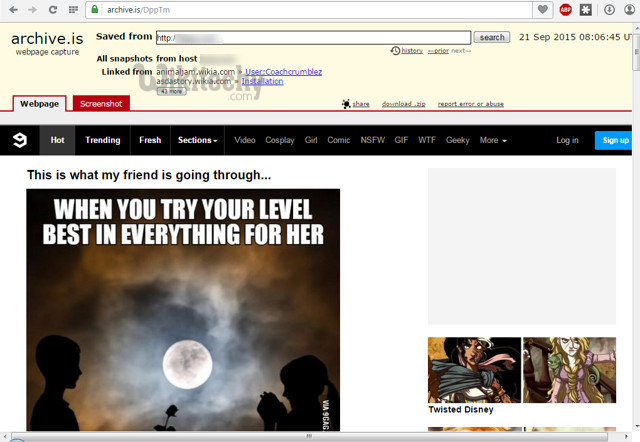Click the browser back arrow
Screen dimensions: 640x442
click(13, 9)
